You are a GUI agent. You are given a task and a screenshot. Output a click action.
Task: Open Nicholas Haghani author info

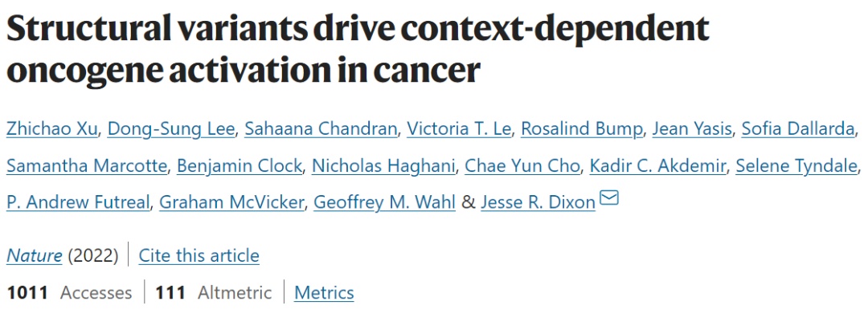click(383, 165)
